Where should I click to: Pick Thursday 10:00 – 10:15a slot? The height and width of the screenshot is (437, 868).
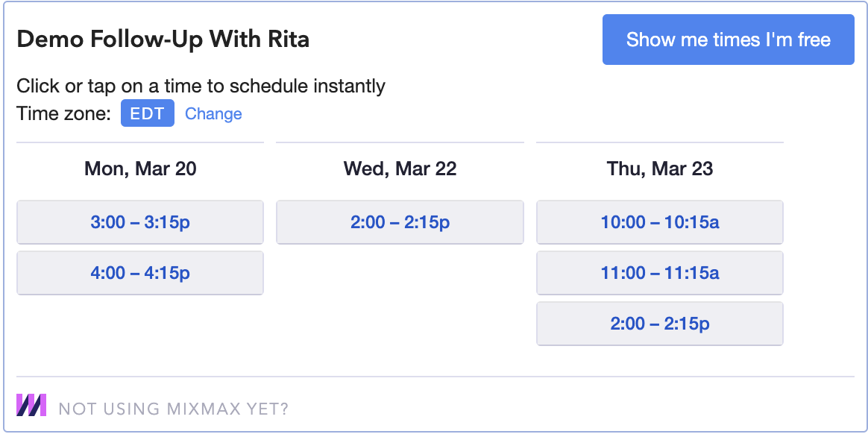(660, 222)
